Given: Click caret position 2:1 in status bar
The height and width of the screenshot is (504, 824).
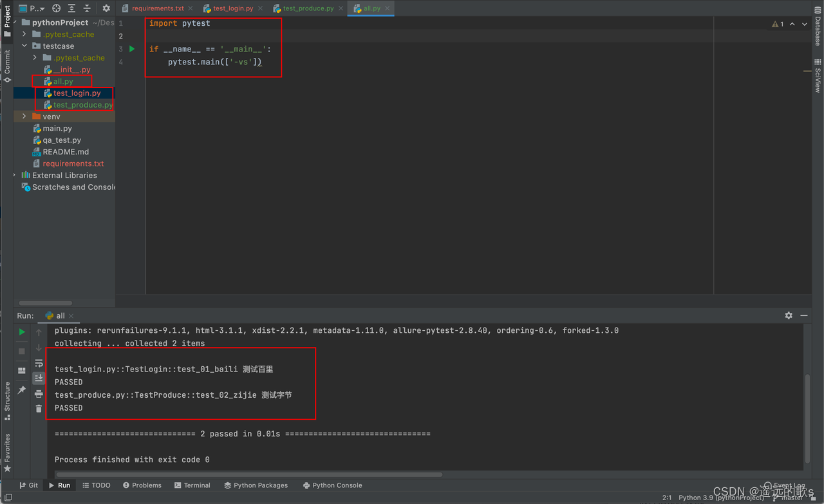Looking at the screenshot, I should tap(668, 498).
